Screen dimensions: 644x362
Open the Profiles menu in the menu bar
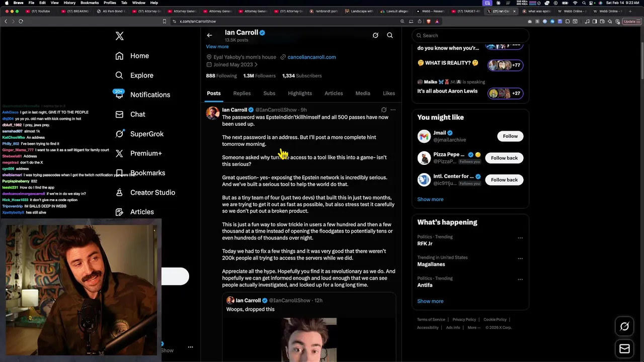tap(110, 3)
